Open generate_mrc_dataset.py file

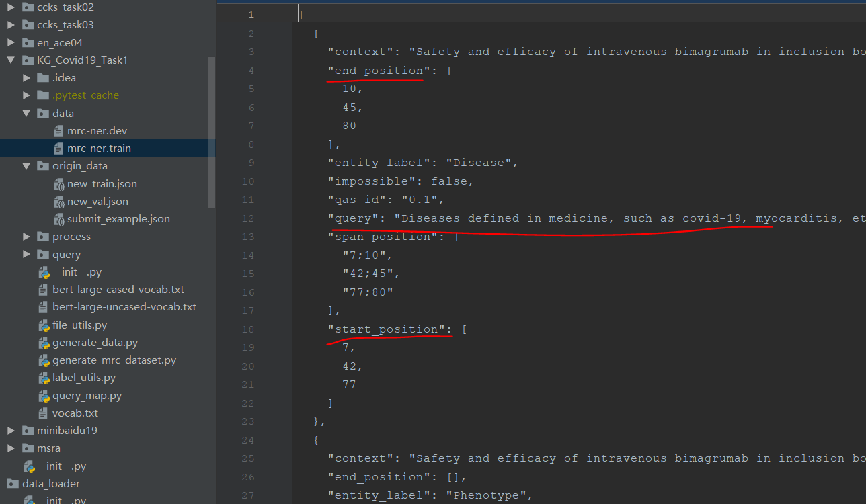pyautogui.click(x=114, y=360)
